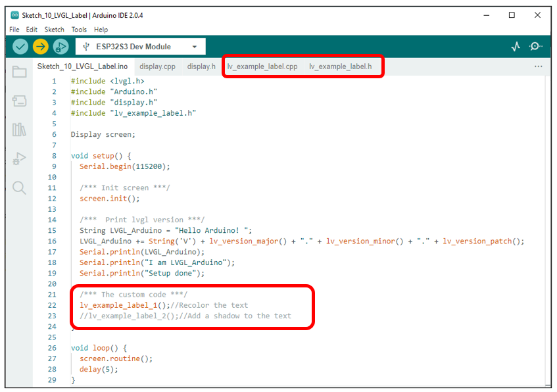Image resolution: width=557 pixels, height=392 pixels.
Task: Click the vertical editor scrollbar
Action: (x=549, y=231)
